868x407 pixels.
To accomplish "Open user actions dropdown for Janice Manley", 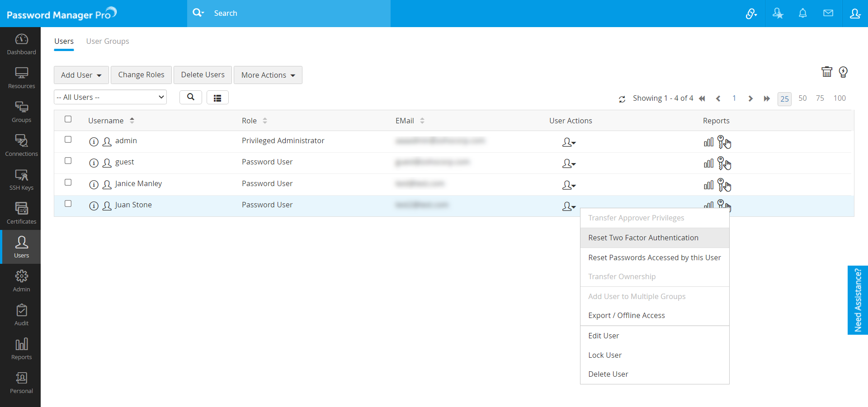I will (569, 186).
